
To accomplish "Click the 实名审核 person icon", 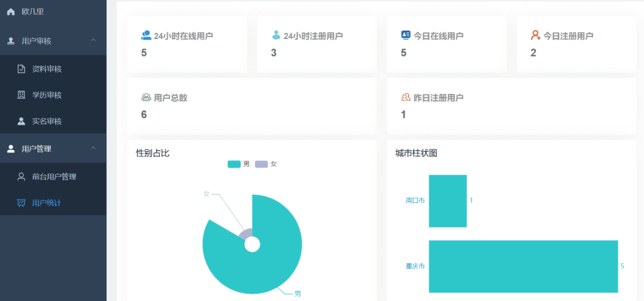I will 21,121.
